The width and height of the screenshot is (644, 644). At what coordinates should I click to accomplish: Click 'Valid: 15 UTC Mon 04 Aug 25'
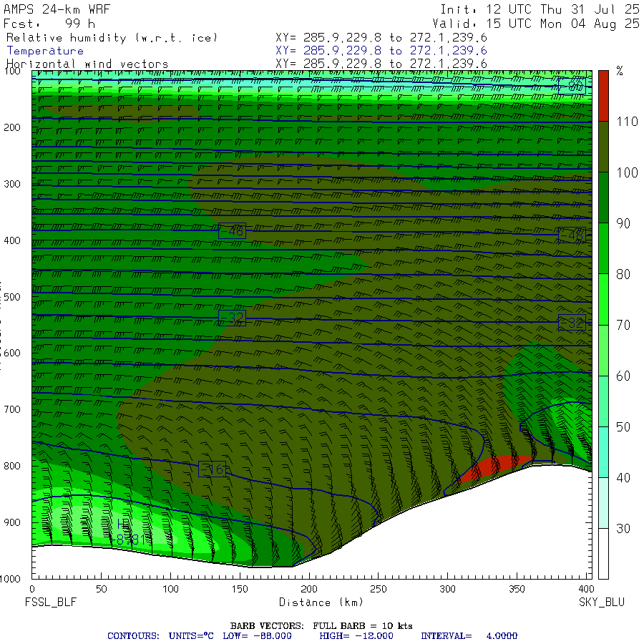click(536, 24)
